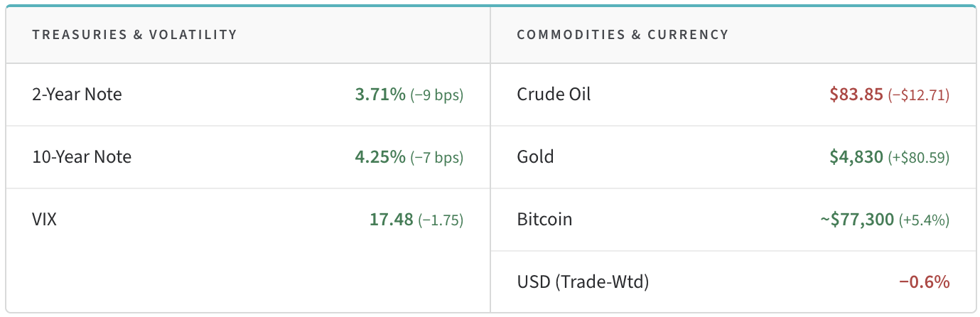The height and width of the screenshot is (317, 980).
Task: Click the ~$77,300 Bitcoin price
Action: [856, 220]
